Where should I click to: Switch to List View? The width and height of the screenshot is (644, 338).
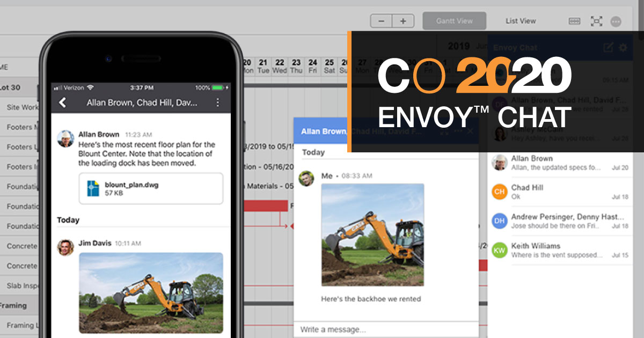[521, 21]
